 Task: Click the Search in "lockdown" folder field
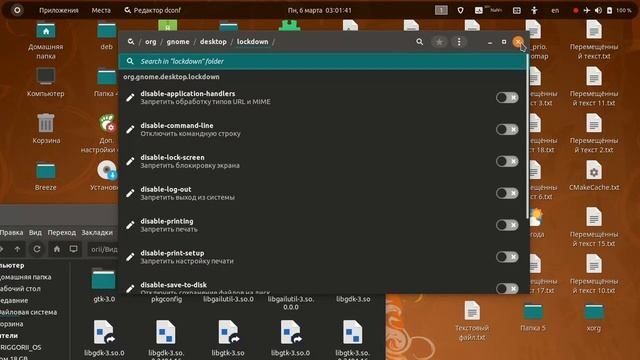click(x=322, y=61)
